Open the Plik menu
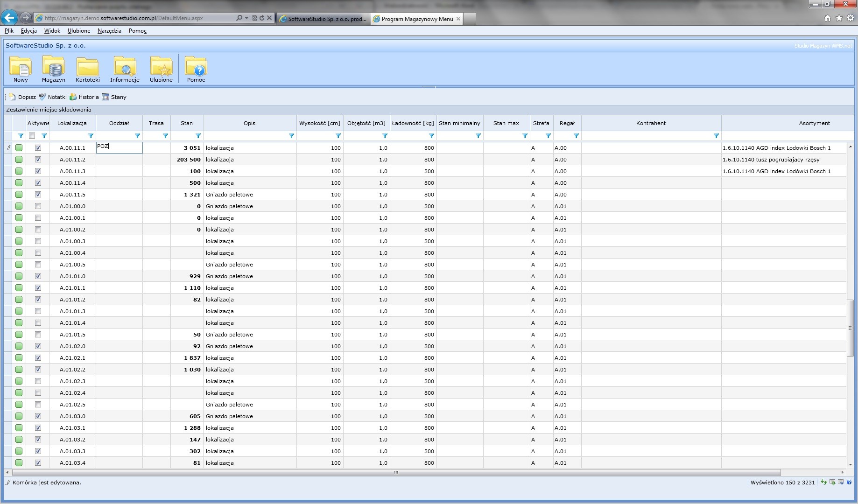The image size is (858, 504). pos(9,31)
